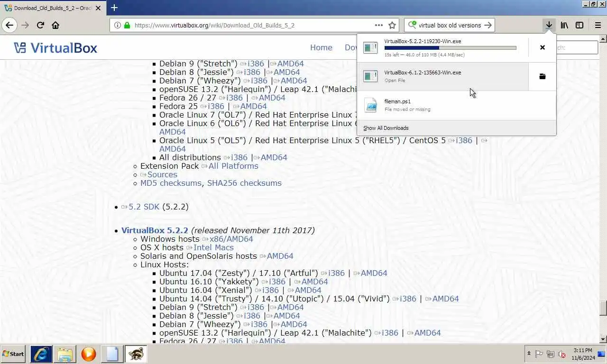
Task: Toggle the sidebar view icon
Action: click(579, 25)
